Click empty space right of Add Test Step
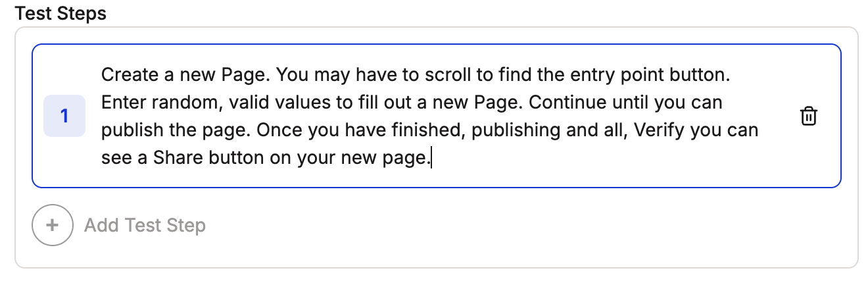 point(526,225)
